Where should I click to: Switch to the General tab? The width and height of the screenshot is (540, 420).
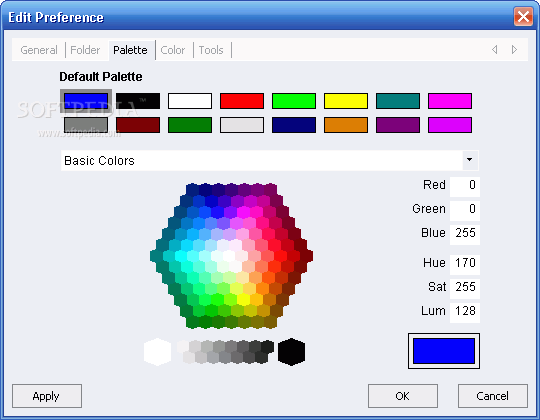click(x=39, y=50)
